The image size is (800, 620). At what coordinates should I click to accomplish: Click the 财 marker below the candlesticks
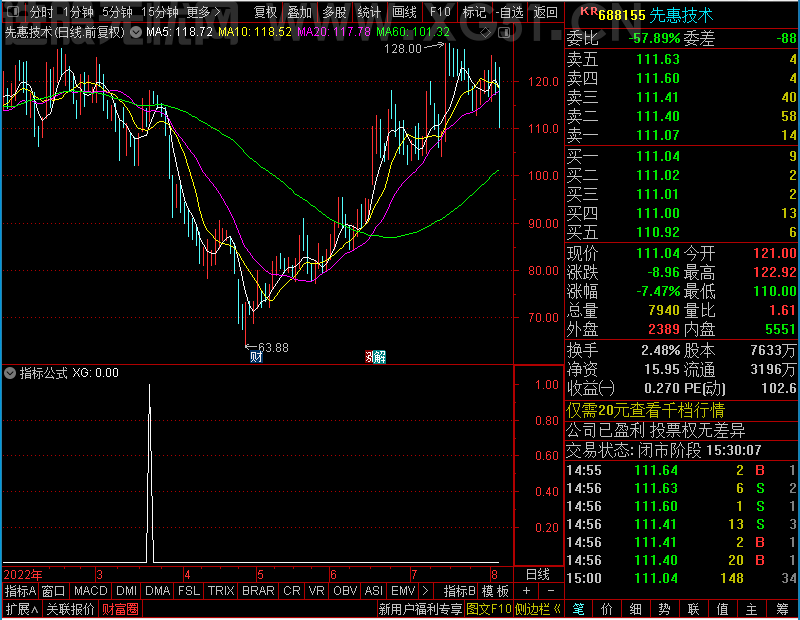tap(256, 357)
